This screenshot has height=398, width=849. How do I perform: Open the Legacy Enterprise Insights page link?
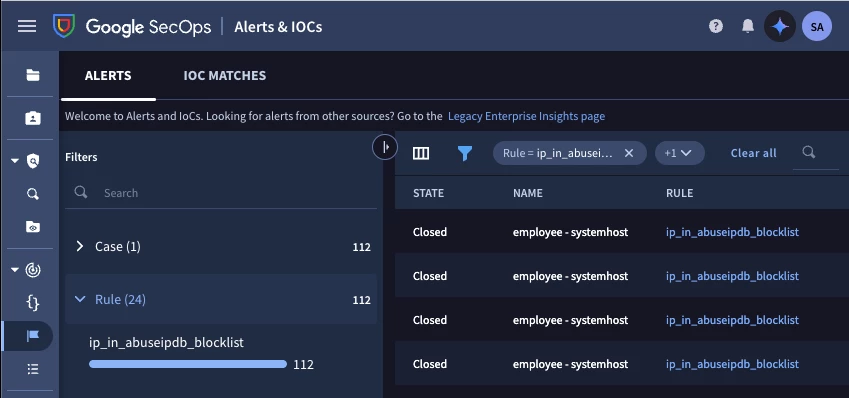(x=526, y=116)
